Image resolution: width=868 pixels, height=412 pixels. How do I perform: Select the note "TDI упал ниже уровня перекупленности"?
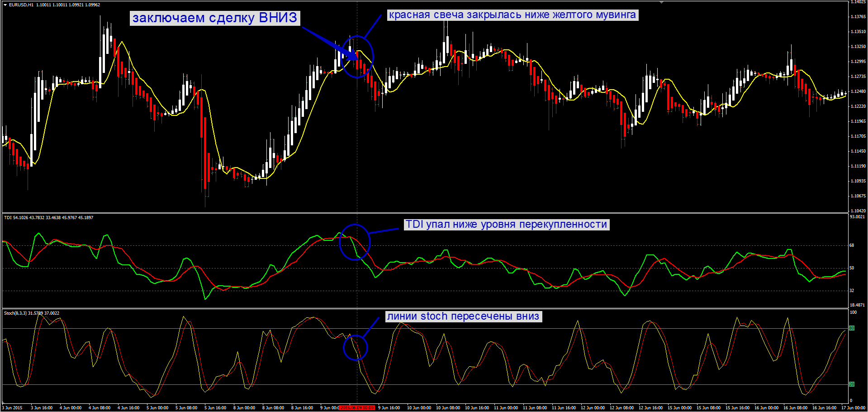507,224
